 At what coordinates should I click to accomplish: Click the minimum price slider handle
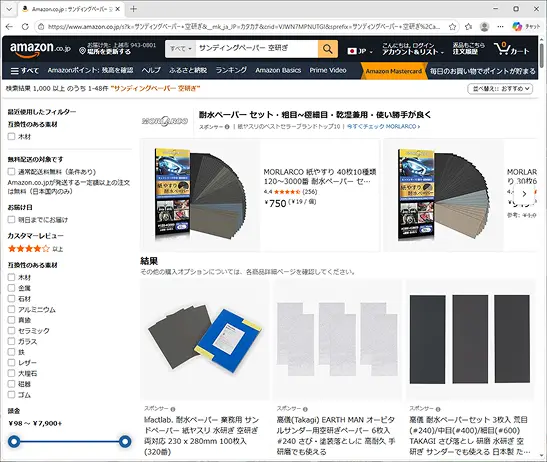[x=14, y=442]
